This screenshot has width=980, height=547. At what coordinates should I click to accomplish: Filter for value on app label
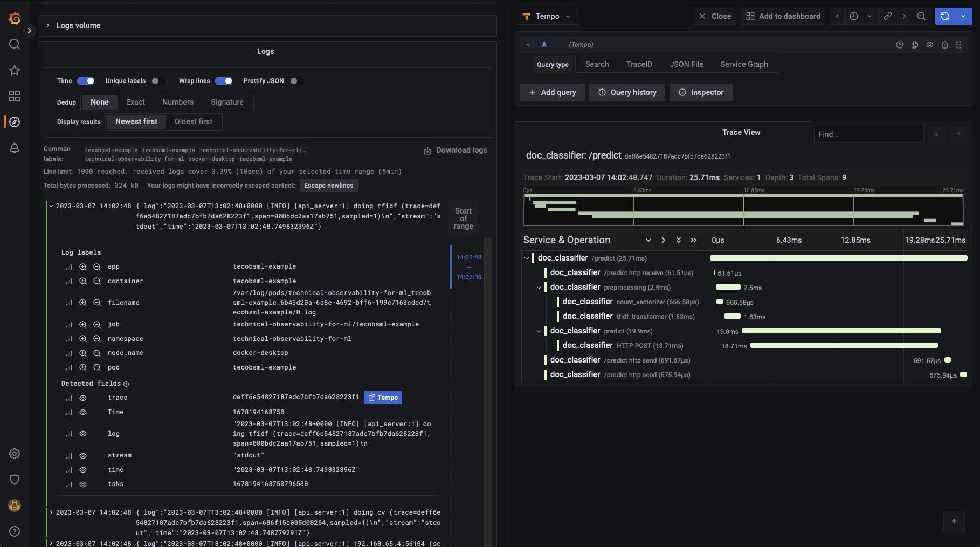tap(83, 266)
